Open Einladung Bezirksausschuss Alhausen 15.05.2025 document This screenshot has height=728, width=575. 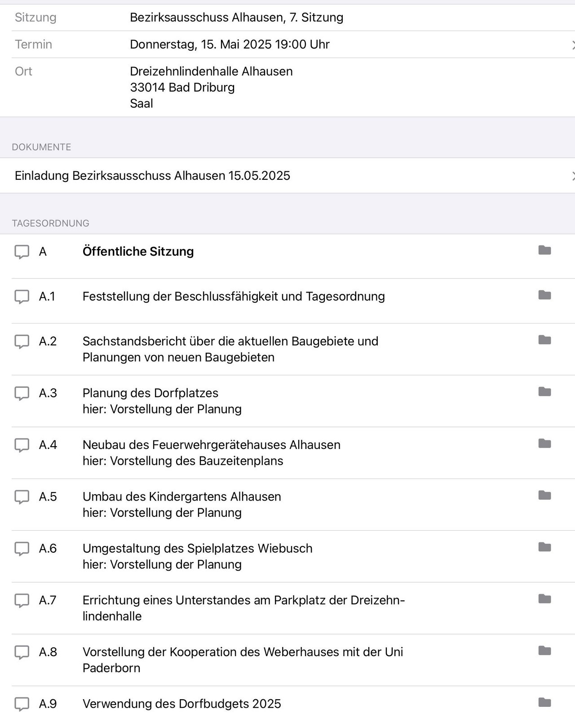[x=152, y=176]
